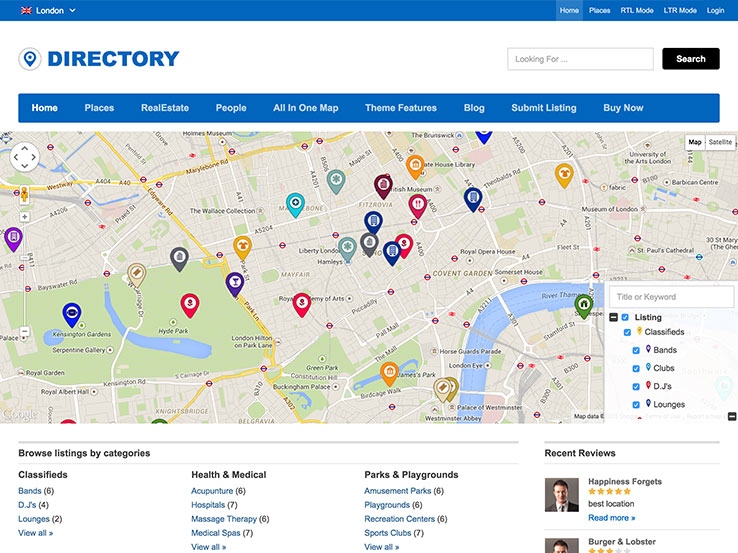This screenshot has width=738, height=553.
Task: Uncheck the Clubs checkbox
Action: (636, 369)
